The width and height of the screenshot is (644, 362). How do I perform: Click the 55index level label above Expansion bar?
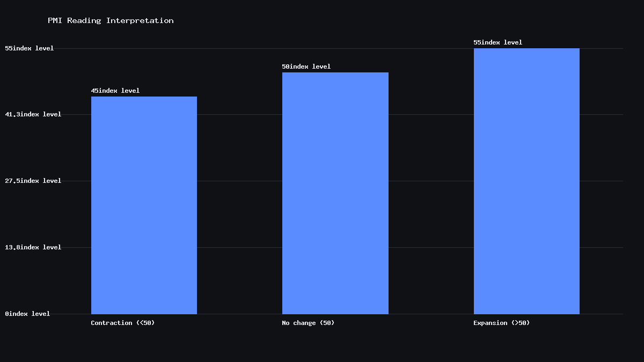(x=497, y=42)
